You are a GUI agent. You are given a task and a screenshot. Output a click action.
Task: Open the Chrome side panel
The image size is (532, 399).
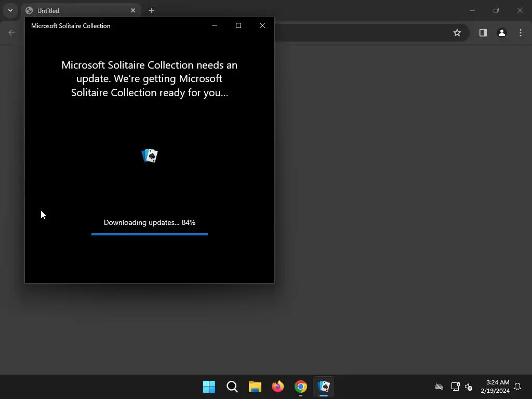point(483,33)
